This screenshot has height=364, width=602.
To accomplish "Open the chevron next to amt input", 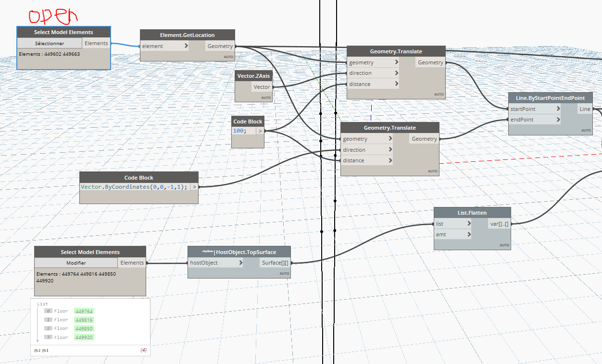I will (x=469, y=234).
